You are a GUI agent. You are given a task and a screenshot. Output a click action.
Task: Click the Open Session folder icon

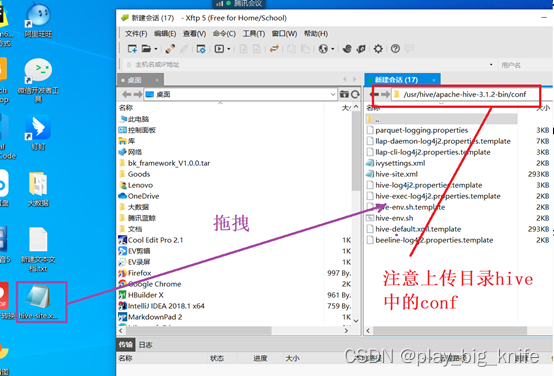146,49
